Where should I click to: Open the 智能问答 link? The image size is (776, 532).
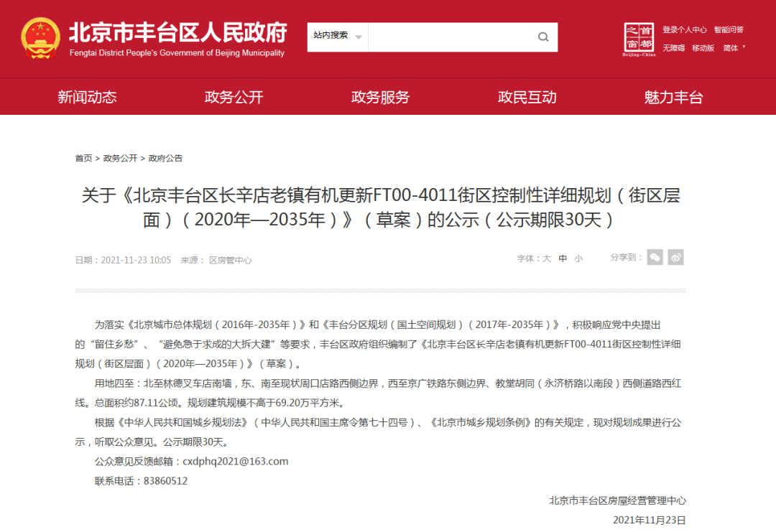coord(729,30)
